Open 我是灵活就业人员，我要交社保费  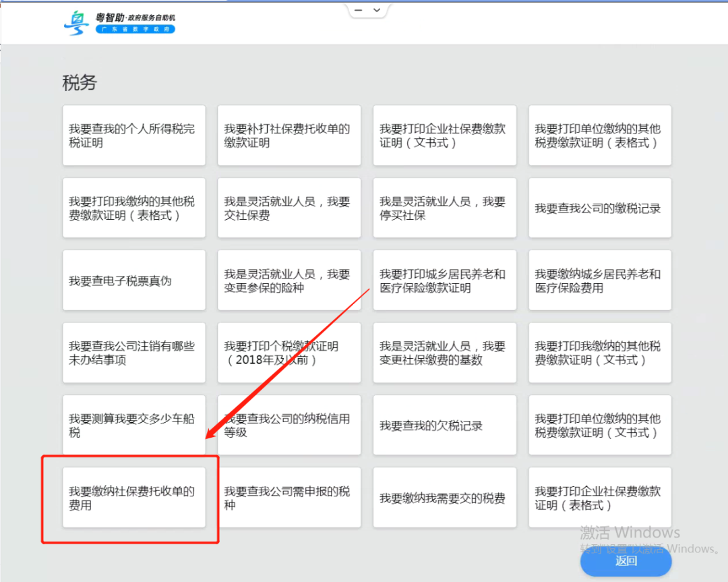(x=289, y=208)
